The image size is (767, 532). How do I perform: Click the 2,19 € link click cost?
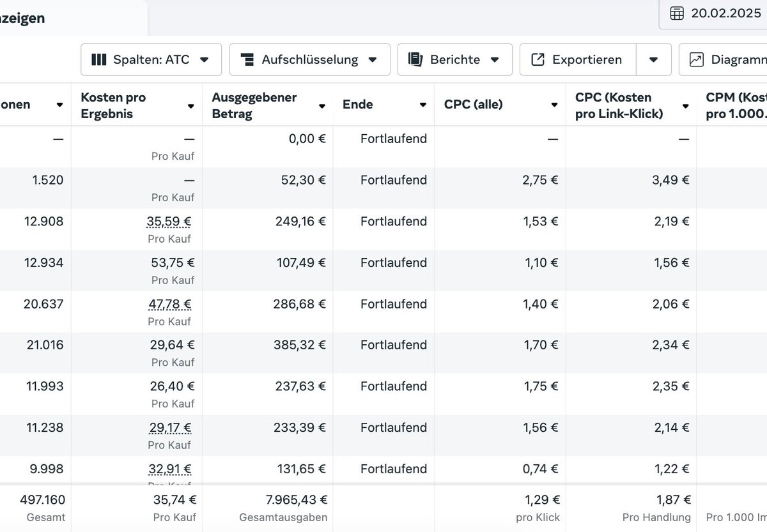(672, 221)
